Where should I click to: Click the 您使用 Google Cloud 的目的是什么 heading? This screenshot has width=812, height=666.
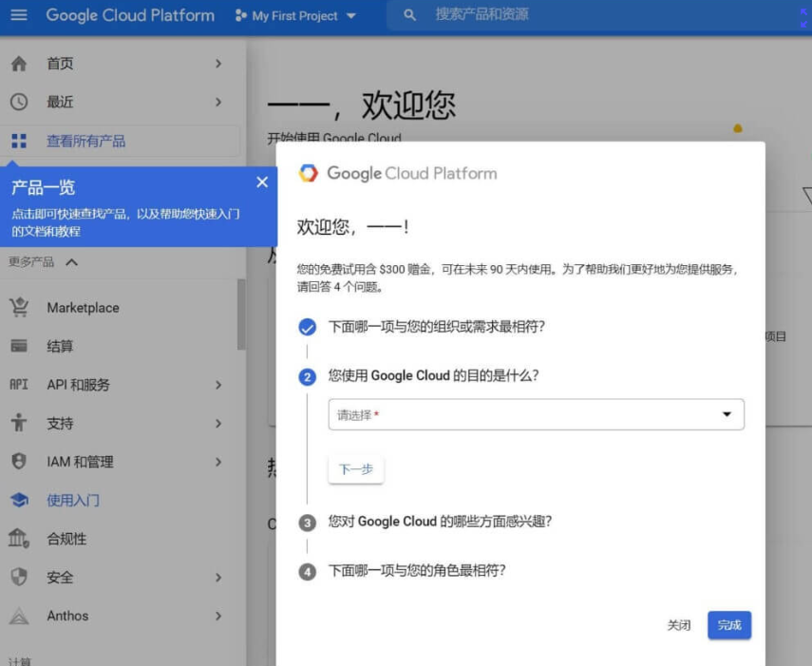point(433,375)
